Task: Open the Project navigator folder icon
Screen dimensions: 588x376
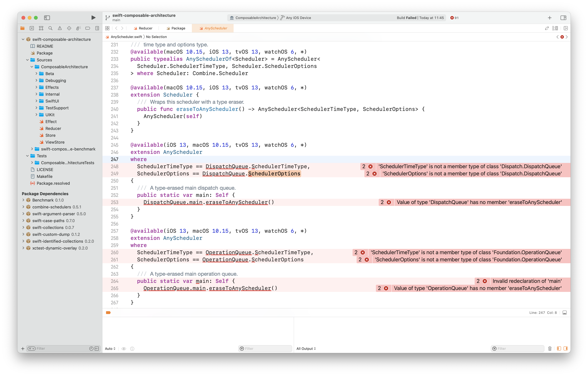Action: (22, 28)
